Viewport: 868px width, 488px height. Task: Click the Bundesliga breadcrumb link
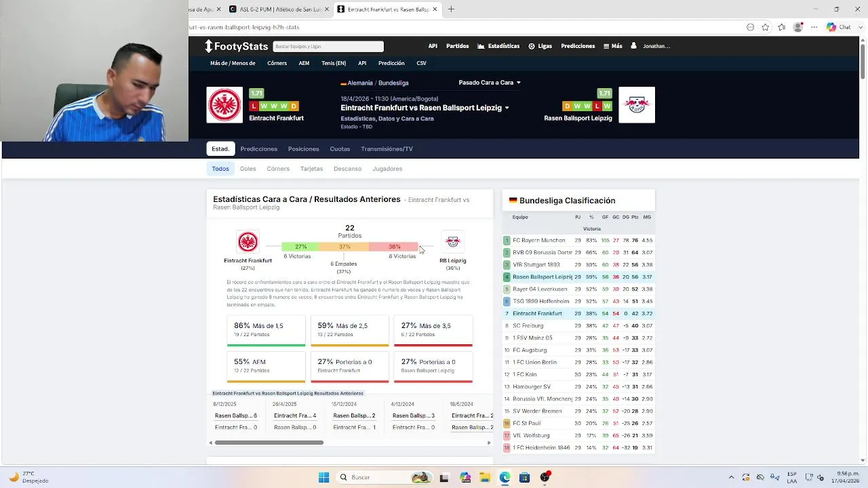[x=393, y=83]
